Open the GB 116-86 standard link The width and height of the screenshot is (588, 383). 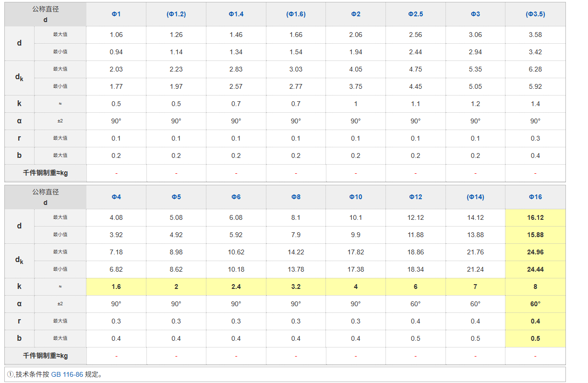pos(67,374)
